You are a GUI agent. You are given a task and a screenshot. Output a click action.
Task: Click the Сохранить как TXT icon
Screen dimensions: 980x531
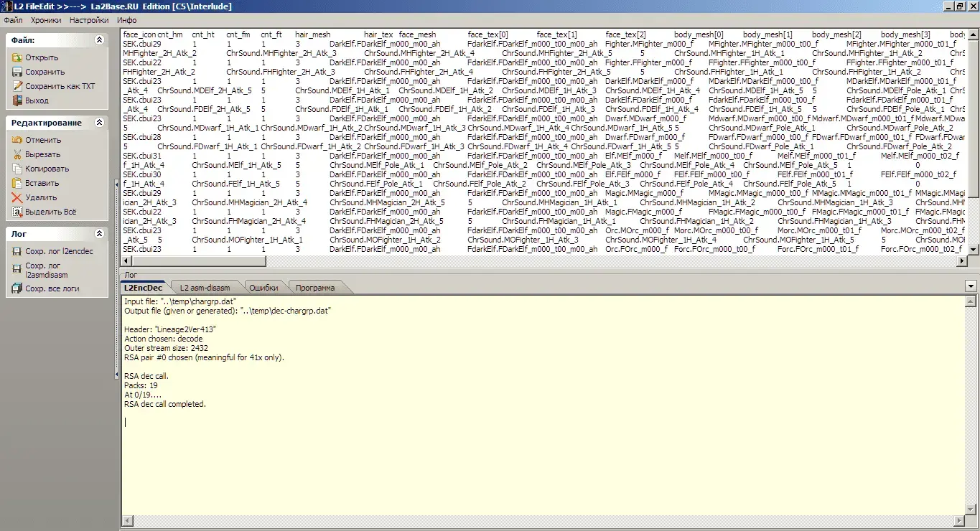[x=17, y=86]
